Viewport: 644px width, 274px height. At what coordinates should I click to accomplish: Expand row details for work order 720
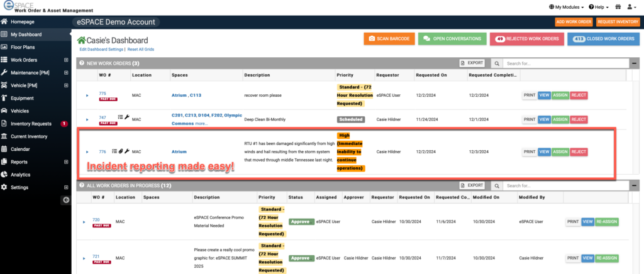84,222
